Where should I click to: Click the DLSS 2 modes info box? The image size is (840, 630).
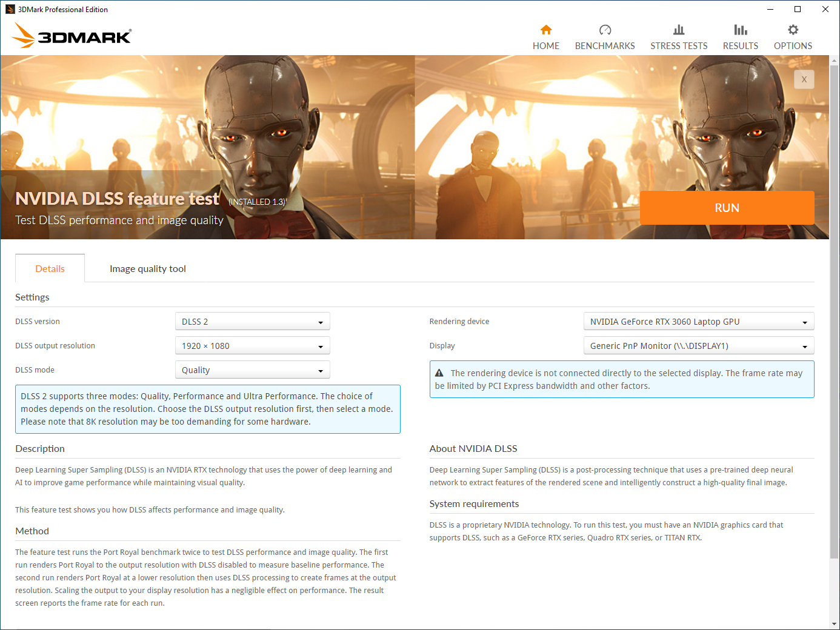[x=207, y=409]
